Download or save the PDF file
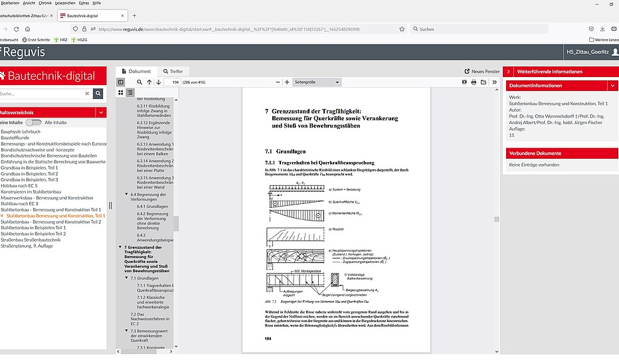This screenshot has width=619, height=364. (484, 82)
